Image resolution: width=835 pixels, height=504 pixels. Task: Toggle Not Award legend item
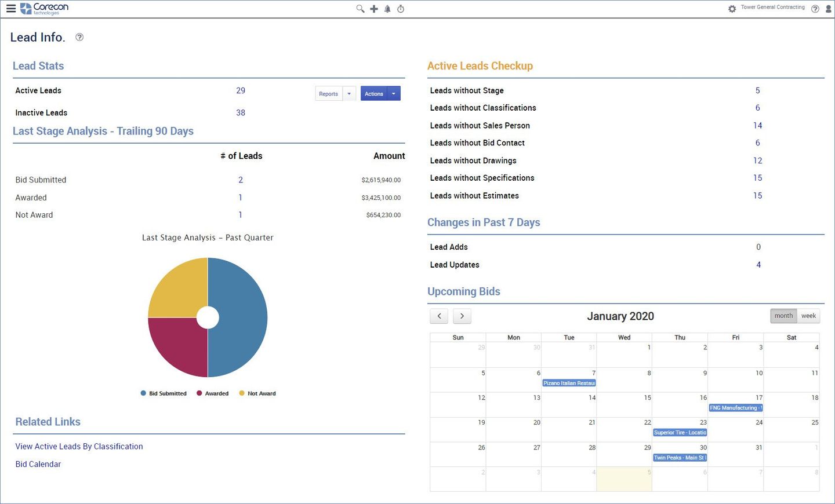tap(257, 393)
